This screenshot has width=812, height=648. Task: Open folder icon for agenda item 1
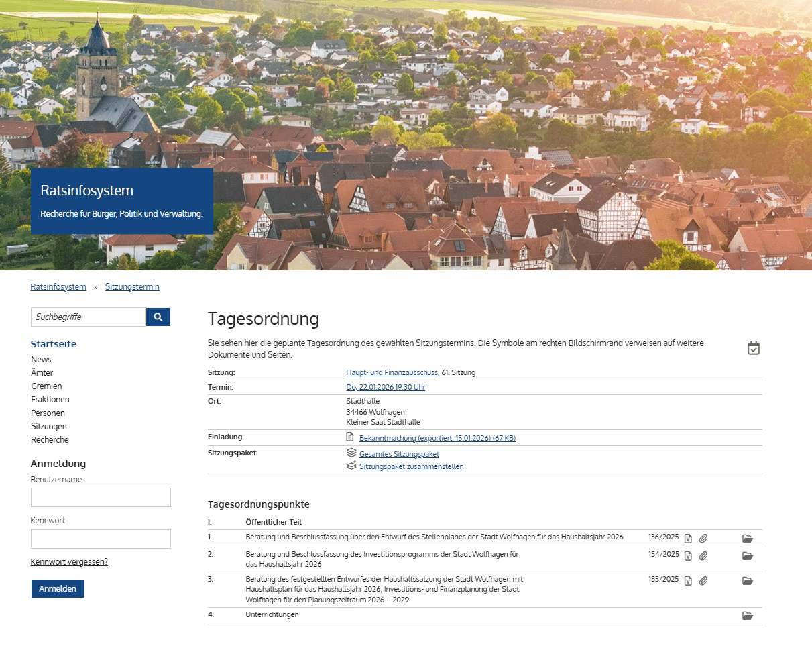point(748,538)
